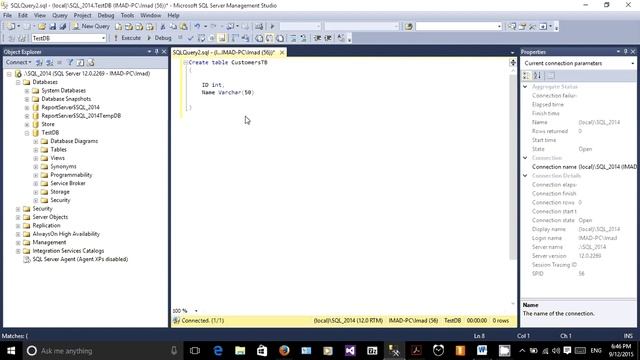Expand the Tables folder under TestDB
Viewport: 640px width, 360px height.
pyautogui.click(x=36, y=150)
